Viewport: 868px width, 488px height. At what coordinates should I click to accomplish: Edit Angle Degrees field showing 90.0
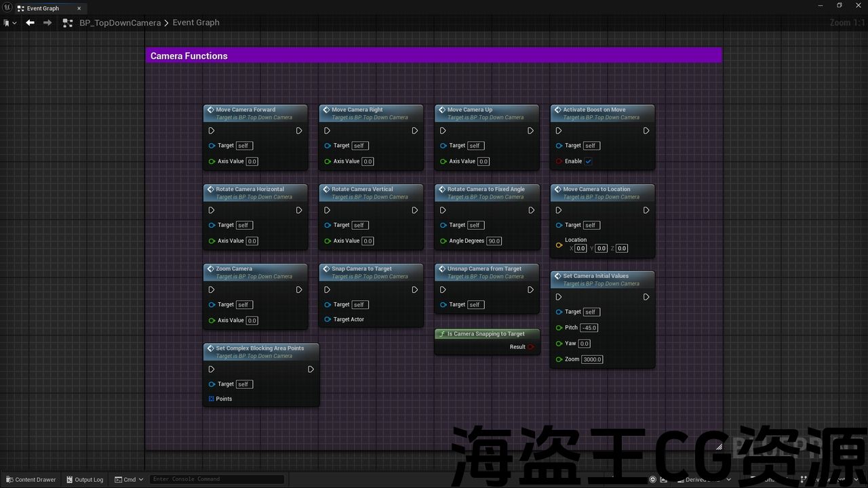494,241
